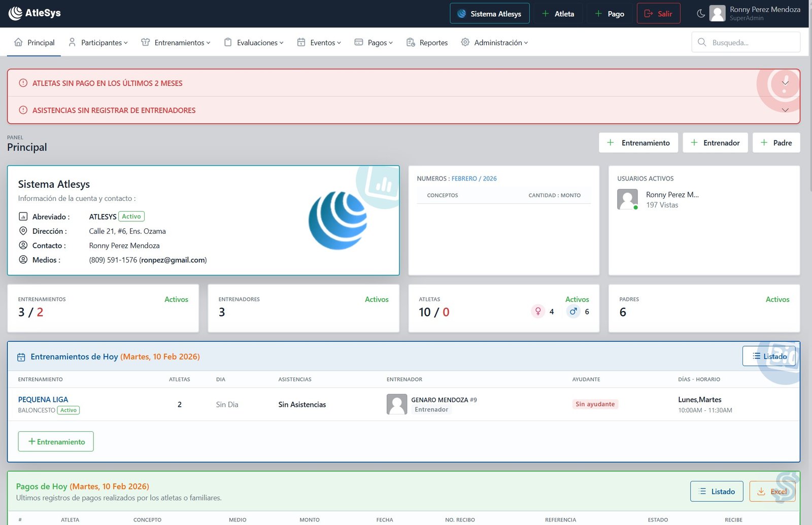This screenshot has width=812, height=525.
Task: Click the Activo status badge for ATLESYS
Action: [131, 216]
